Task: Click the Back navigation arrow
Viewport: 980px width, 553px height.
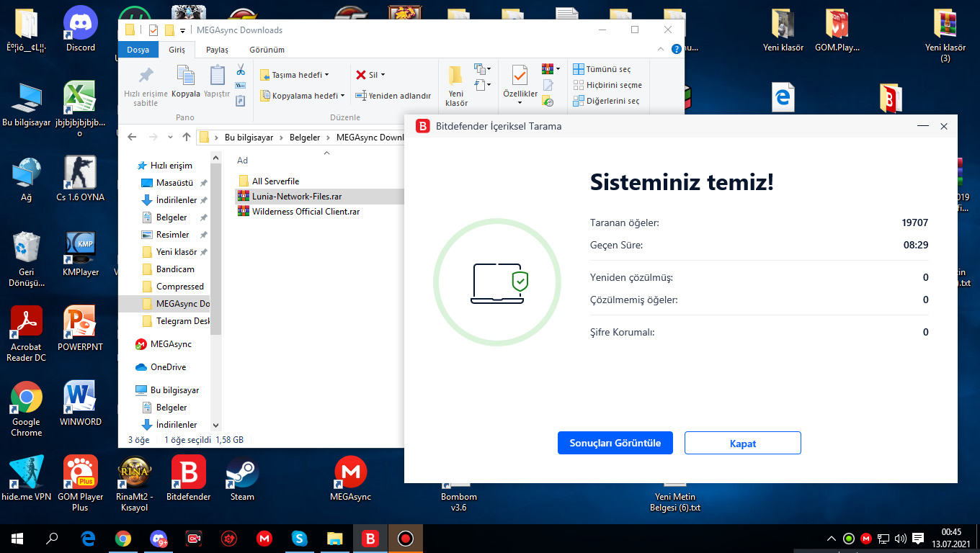Action: 131,137
